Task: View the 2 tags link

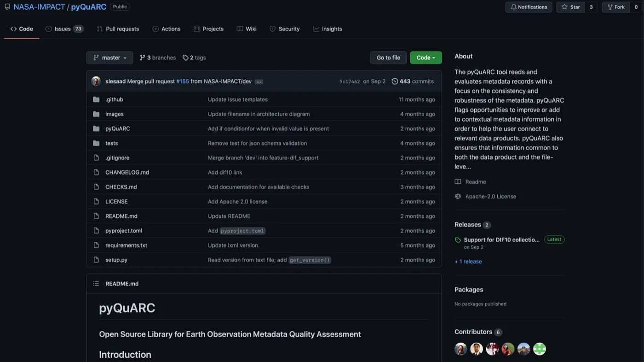Action: coord(194,58)
